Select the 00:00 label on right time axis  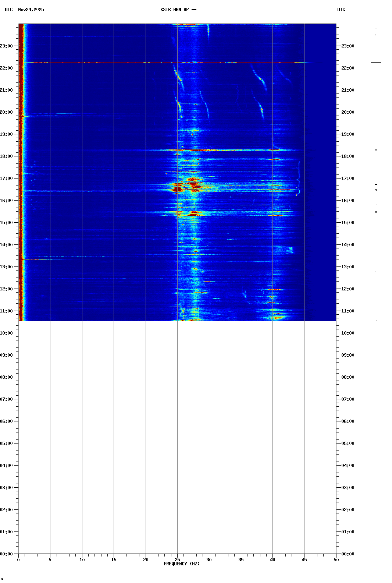tap(348, 554)
